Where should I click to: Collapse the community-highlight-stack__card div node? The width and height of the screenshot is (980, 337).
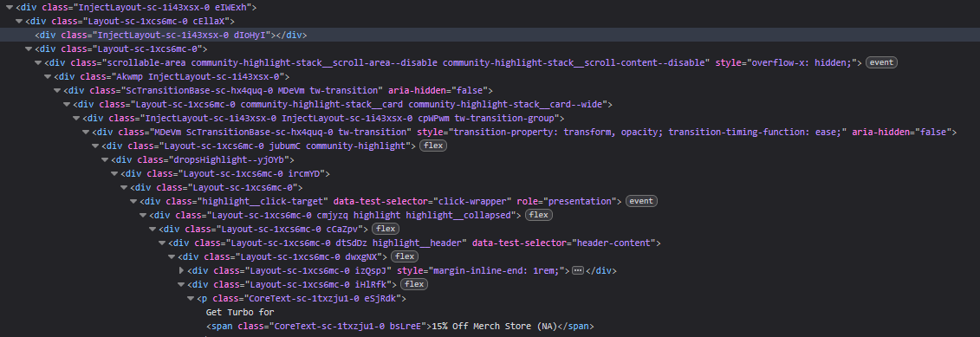67,105
